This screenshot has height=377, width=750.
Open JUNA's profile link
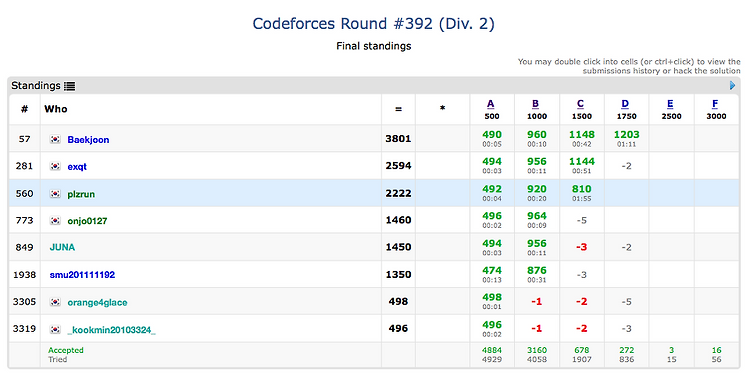[x=62, y=247]
